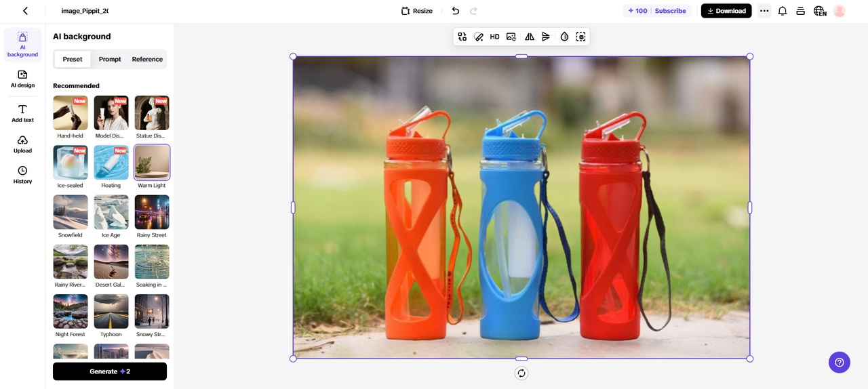
Task: Click the image background replace icon
Action: [511, 37]
